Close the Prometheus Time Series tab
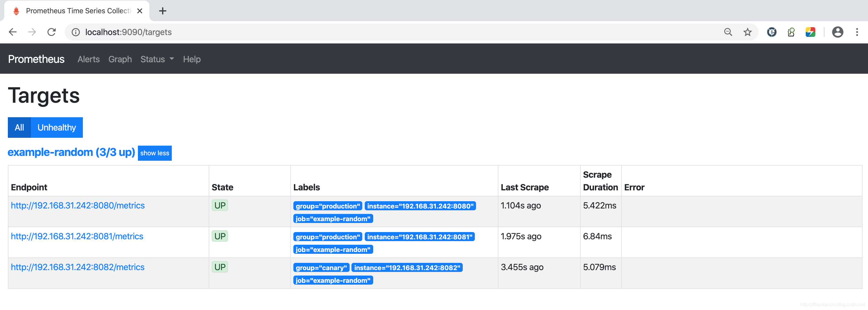Image resolution: width=868 pixels, height=310 pixels. (x=140, y=11)
